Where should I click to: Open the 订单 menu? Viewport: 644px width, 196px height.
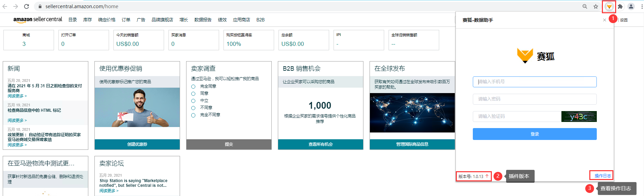pos(126,20)
